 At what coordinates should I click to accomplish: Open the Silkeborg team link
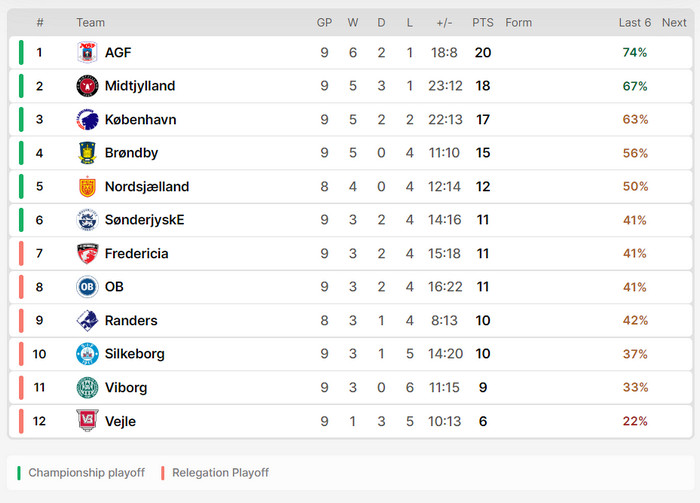tap(134, 354)
